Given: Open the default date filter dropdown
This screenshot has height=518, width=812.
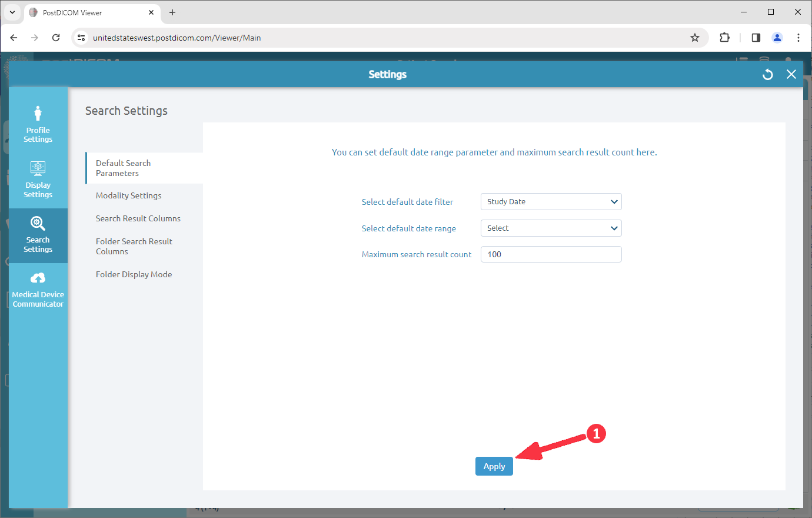Looking at the screenshot, I should pyautogui.click(x=551, y=201).
